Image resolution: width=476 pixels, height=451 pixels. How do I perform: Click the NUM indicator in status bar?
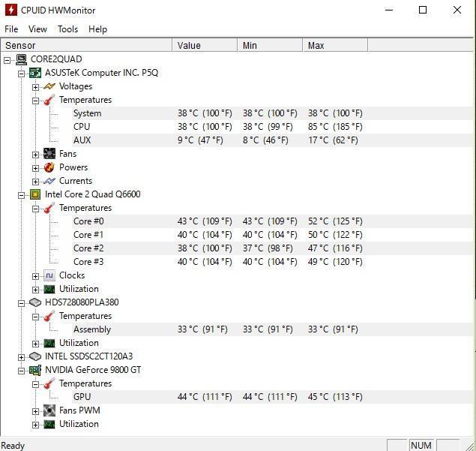421,445
